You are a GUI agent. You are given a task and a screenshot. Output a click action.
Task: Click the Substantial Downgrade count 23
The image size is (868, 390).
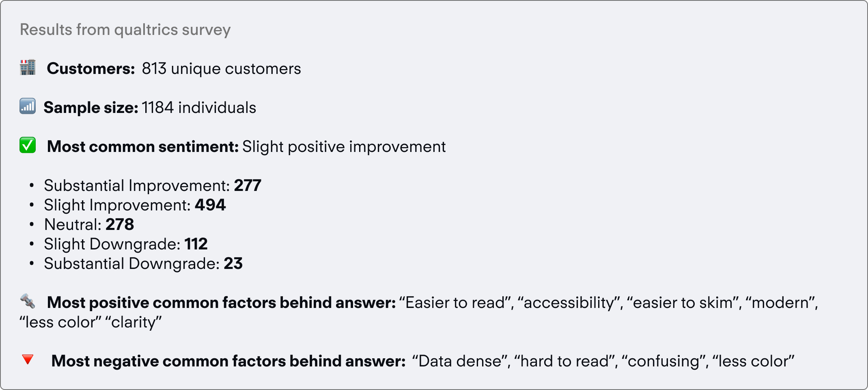233,264
